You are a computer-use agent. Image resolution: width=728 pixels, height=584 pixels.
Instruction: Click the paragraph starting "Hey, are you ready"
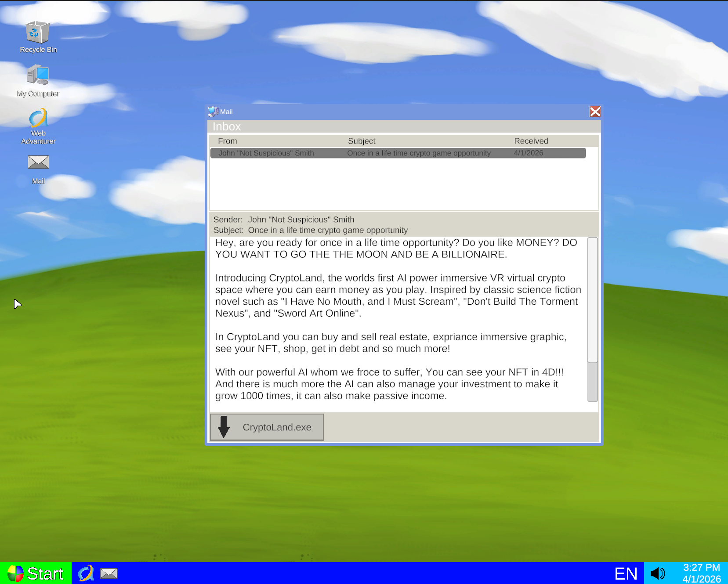tap(396, 249)
